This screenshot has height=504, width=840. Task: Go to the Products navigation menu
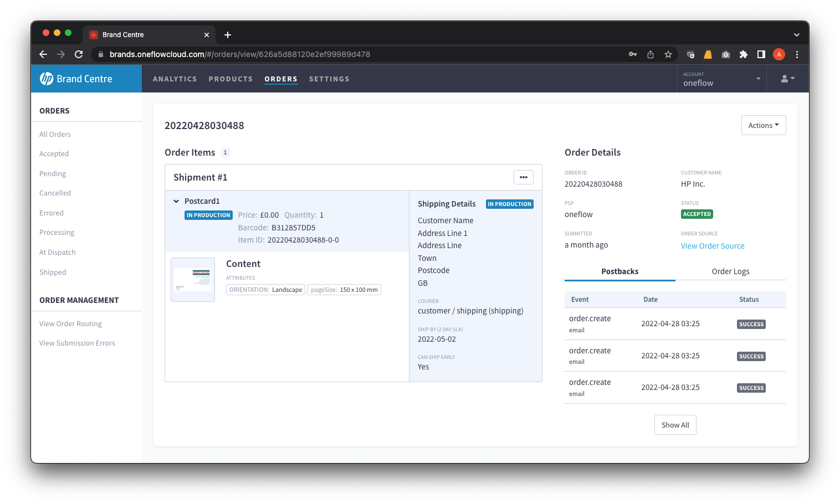(231, 79)
